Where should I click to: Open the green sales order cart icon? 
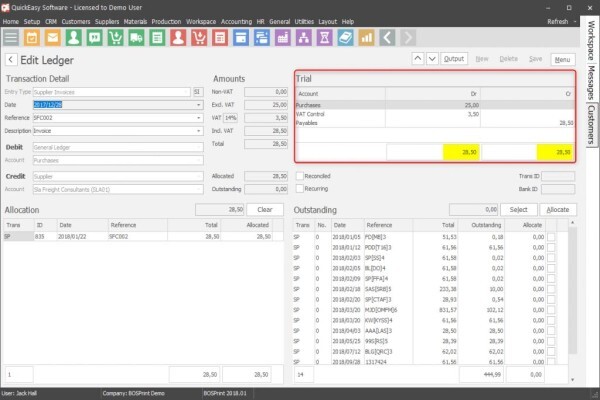tap(115, 38)
